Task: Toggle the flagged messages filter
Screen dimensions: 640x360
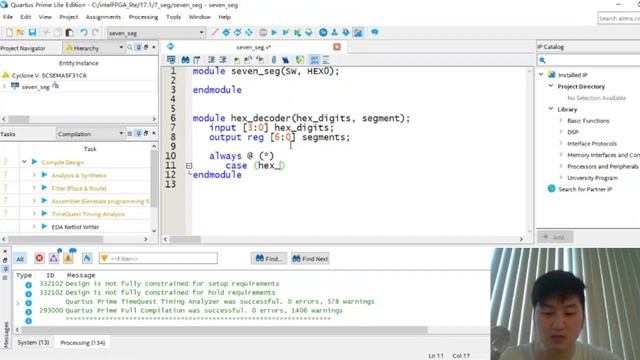Action: [x=87, y=258]
